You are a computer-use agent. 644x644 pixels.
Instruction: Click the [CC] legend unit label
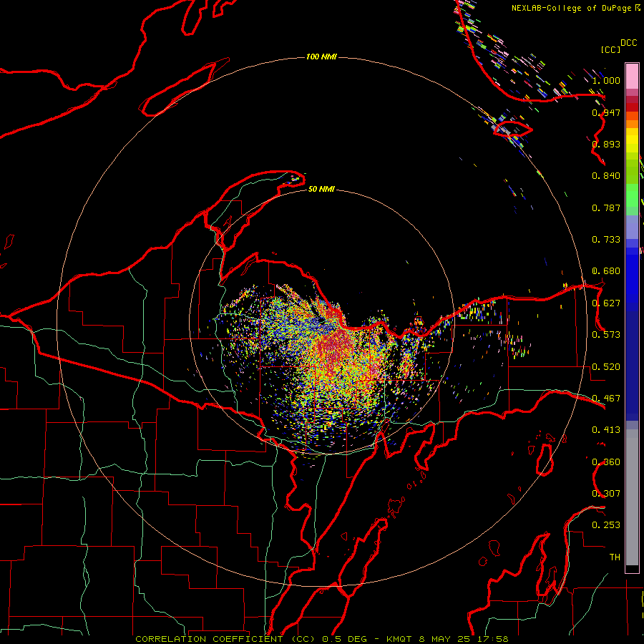(x=610, y=49)
